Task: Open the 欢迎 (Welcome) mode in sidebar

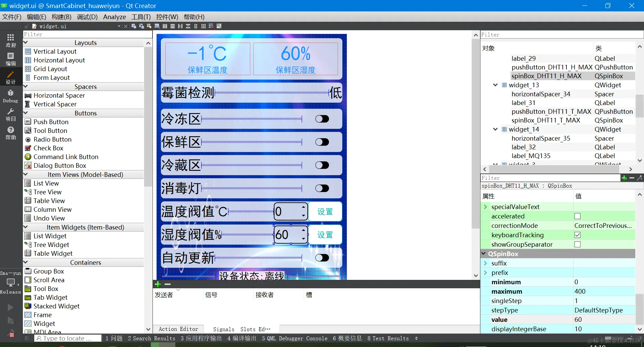Action: 10,40
